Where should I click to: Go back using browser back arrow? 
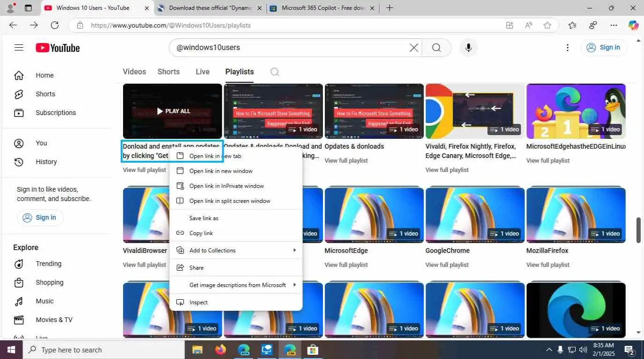point(13,25)
